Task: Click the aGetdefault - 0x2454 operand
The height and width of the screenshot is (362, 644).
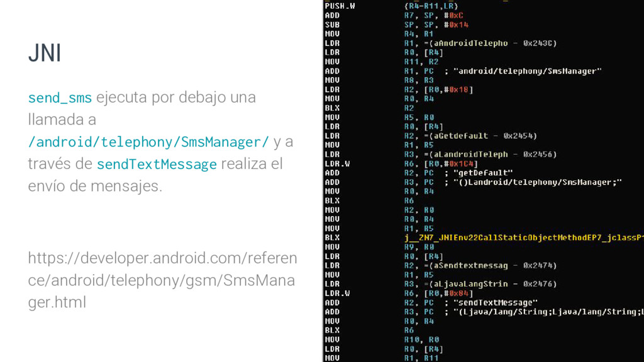Action: pyautogui.click(x=481, y=136)
